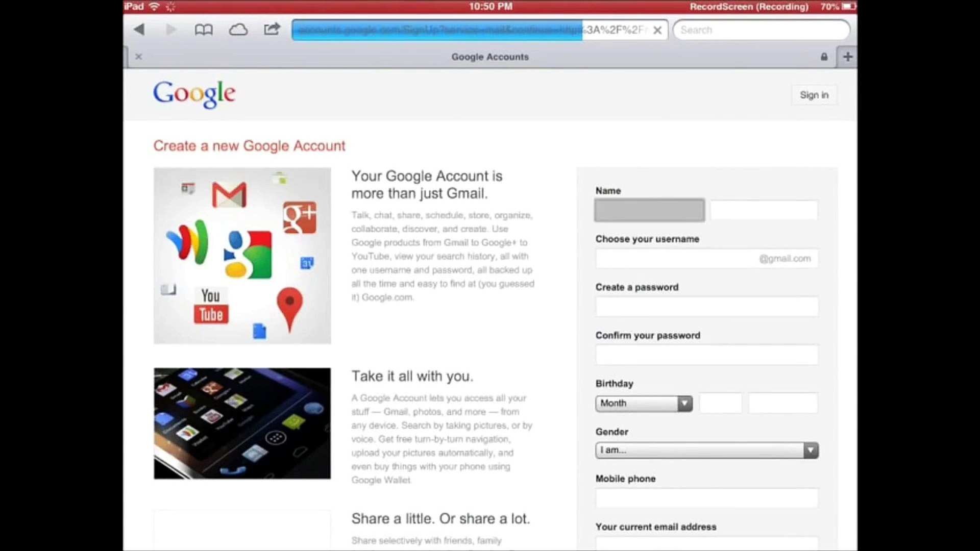Image resolution: width=980 pixels, height=551 pixels.
Task: Click the Google logo
Action: coord(194,94)
